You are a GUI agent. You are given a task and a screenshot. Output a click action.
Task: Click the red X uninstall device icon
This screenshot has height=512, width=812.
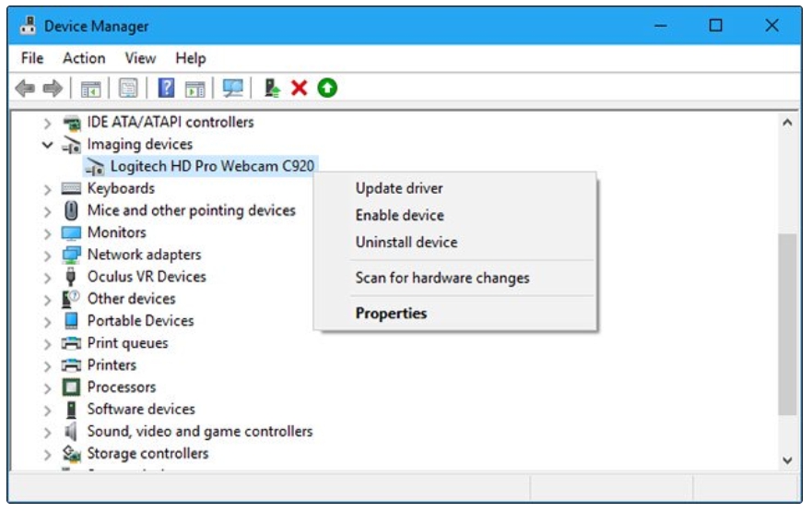coord(299,89)
